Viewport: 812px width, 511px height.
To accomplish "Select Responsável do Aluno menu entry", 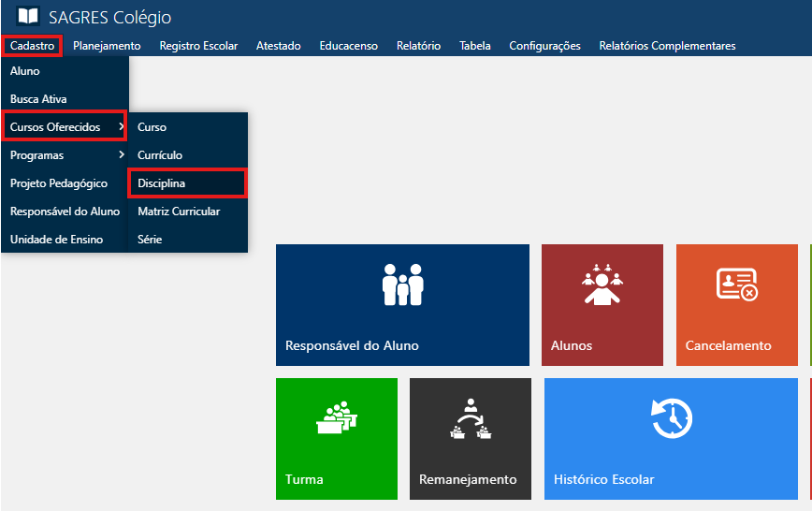I will click(65, 211).
